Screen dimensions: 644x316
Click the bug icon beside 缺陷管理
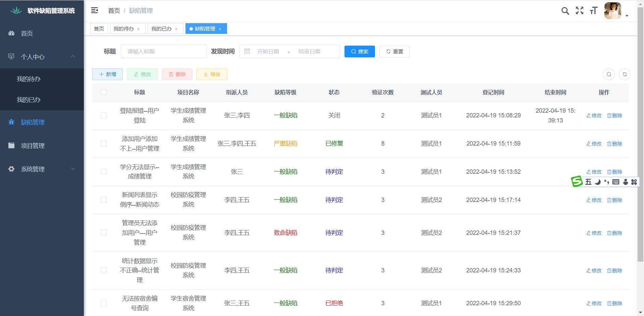[x=11, y=122]
